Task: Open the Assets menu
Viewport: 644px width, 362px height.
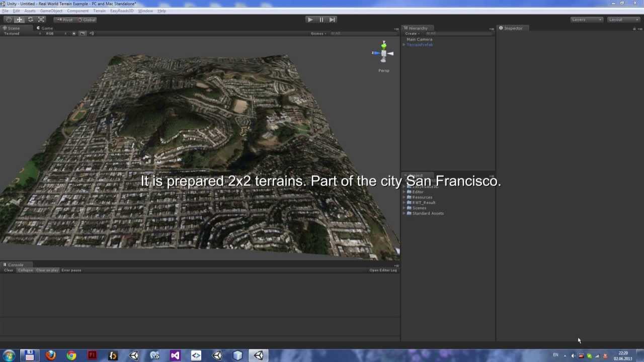Action: click(30, 11)
